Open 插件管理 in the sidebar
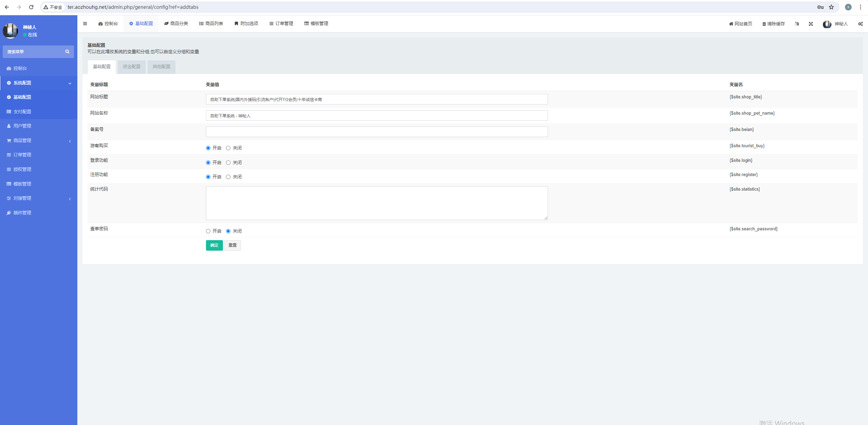Viewport: 868px width, 425px height. coord(22,213)
